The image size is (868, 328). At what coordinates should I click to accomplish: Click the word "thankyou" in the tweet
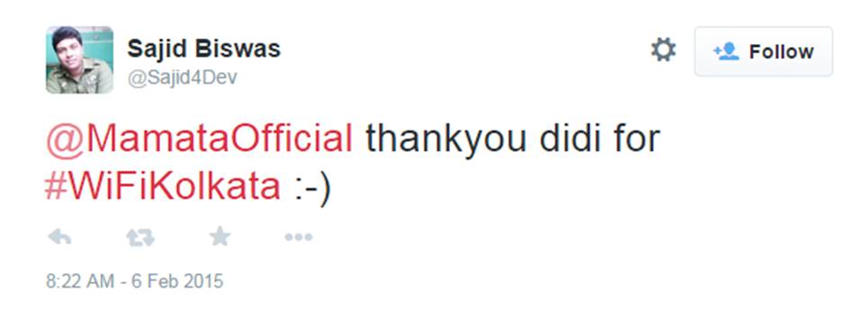pos(446,140)
